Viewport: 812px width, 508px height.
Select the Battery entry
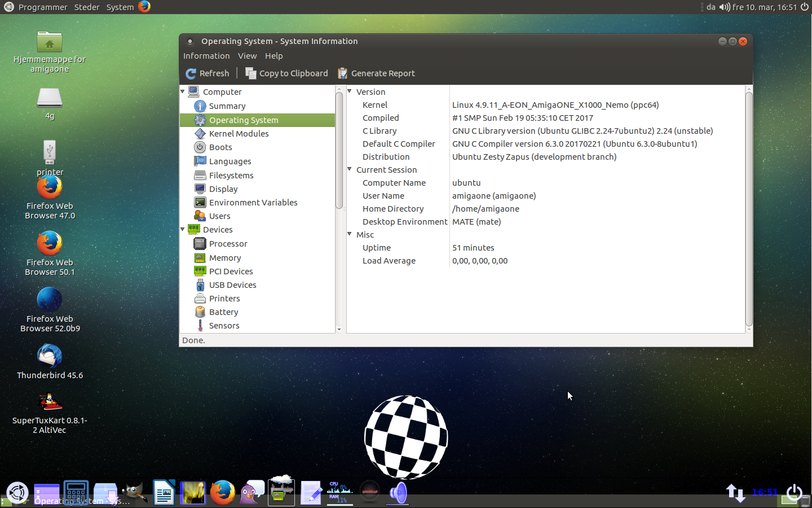point(223,312)
